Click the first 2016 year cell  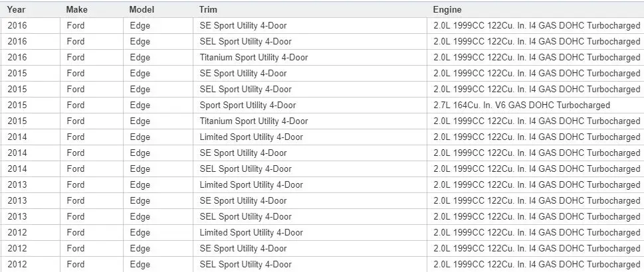tap(17, 25)
